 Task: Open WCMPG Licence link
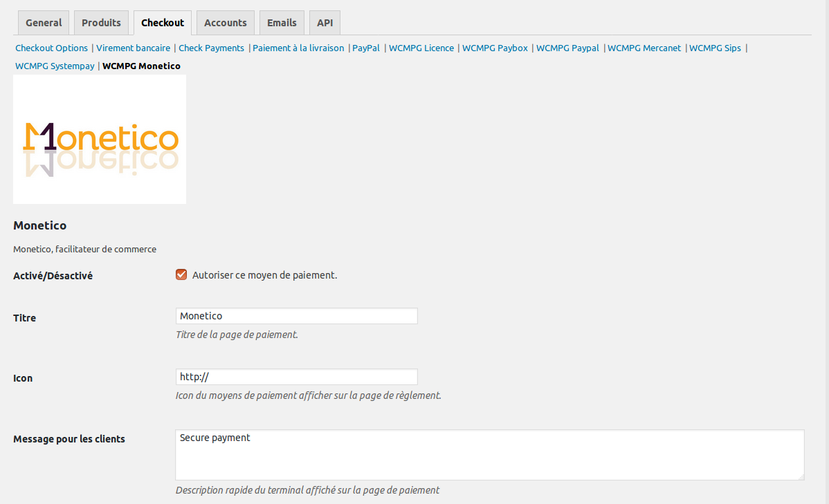421,48
